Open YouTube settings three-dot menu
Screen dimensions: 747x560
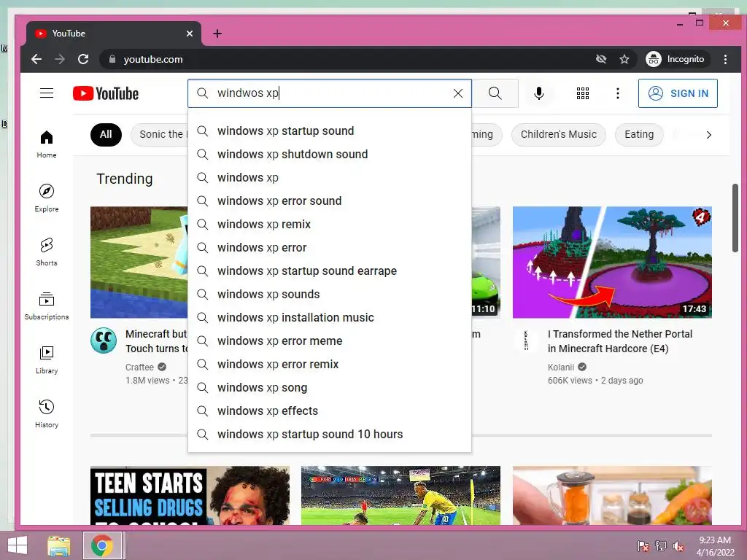point(618,93)
